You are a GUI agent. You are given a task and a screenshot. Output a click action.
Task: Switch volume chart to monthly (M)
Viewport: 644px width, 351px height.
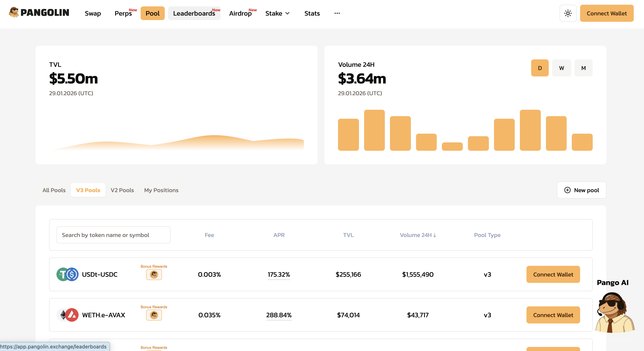(x=583, y=68)
